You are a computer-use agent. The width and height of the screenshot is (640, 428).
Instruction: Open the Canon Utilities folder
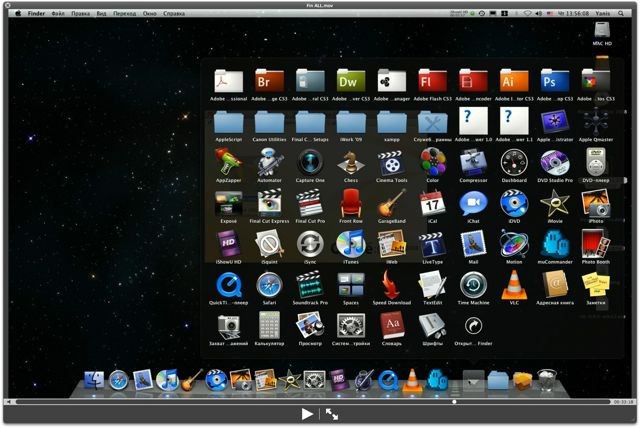[x=269, y=122]
